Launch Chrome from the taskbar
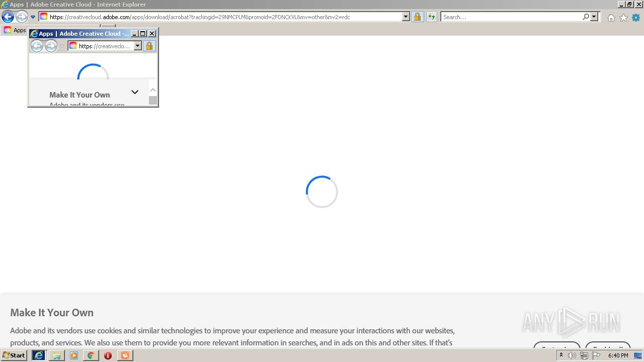The height and width of the screenshot is (362, 644). pos(91,355)
